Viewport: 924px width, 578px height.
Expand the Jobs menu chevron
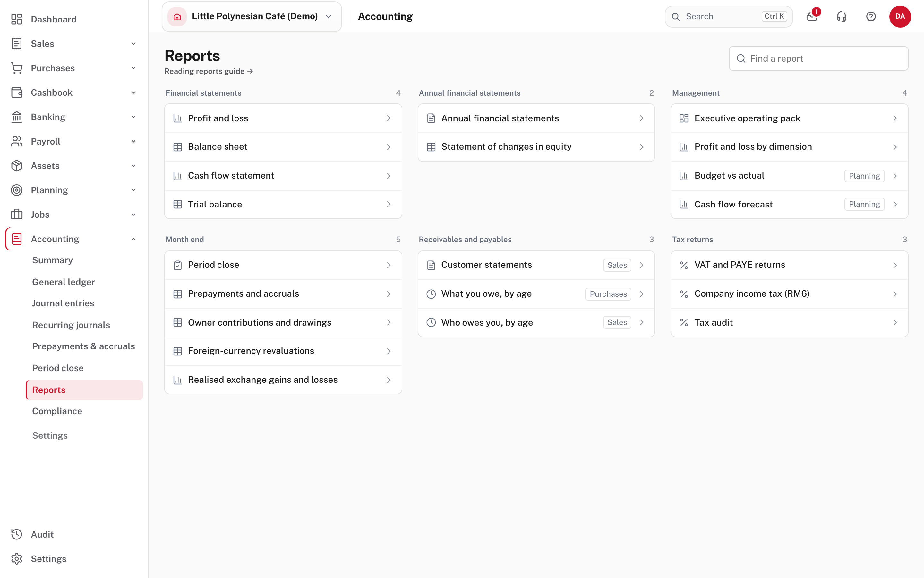pyautogui.click(x=133, y=215)
